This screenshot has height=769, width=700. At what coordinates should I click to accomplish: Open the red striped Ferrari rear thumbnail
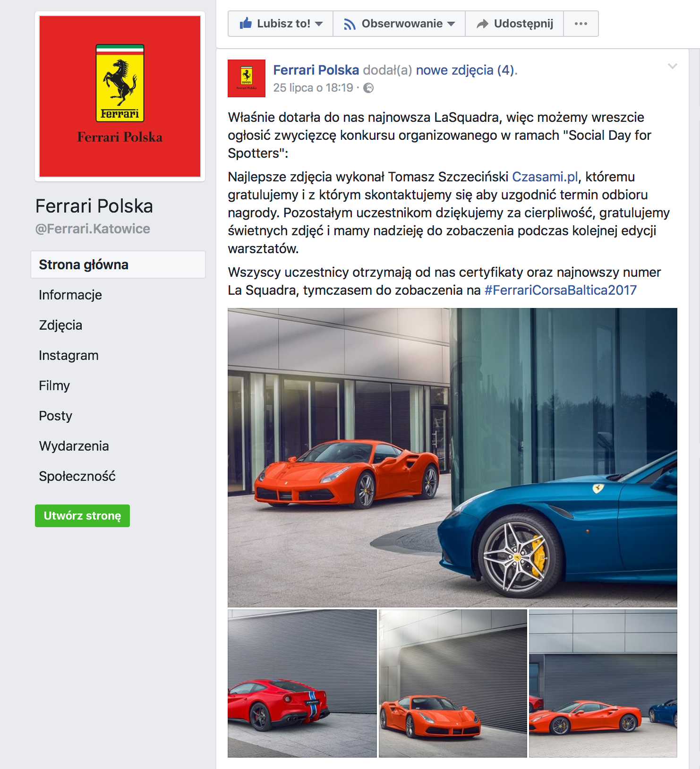(302, 684)
